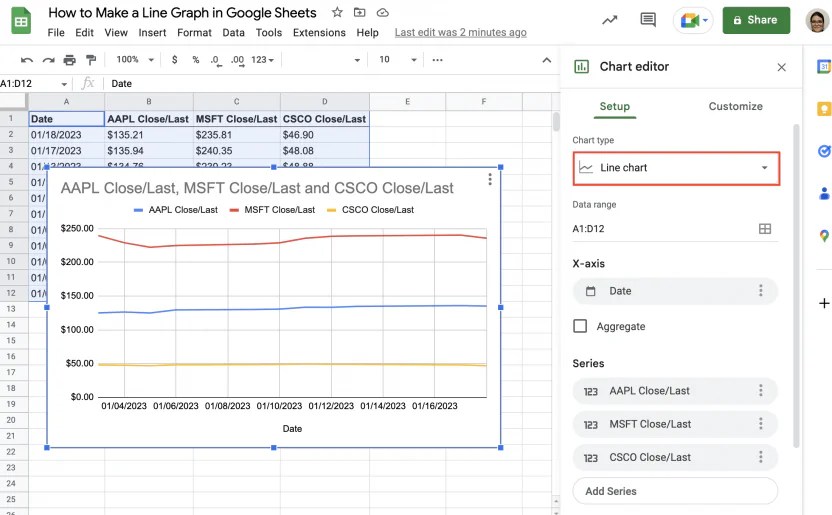Image resolution: width=832 pixels, height=515 pixels.
Task: Open Contacts side panel
Action: [x=824, y=193]
